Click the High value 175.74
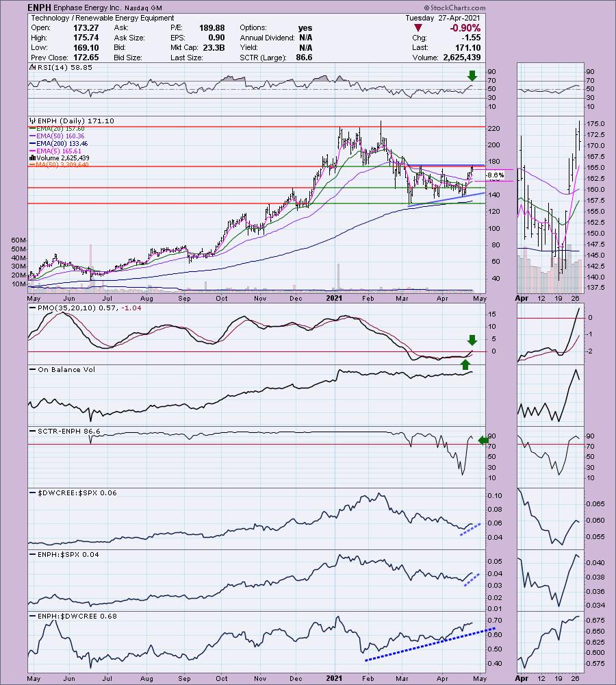This screenshot has width=616, height=685. [86, 38]
